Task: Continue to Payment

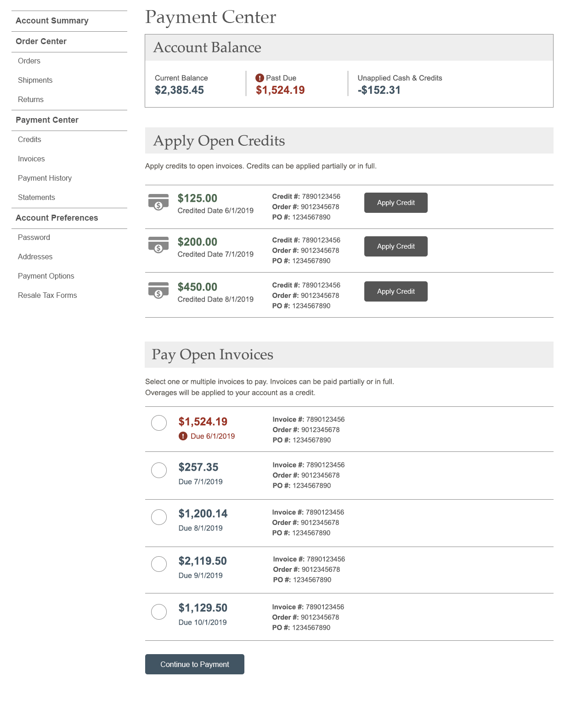Action: pyautogui.click(x=195, y=664)
